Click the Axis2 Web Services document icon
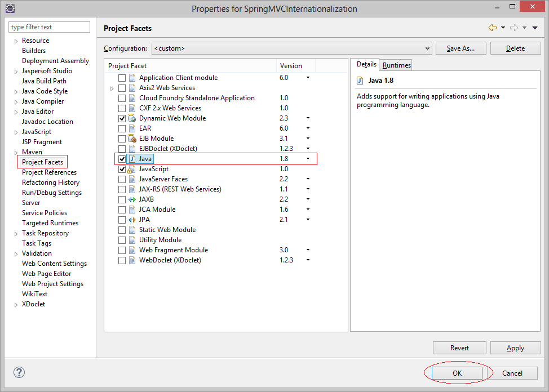Image resolution: width=549 pixels, height=392 pixels. click(132, 88)
